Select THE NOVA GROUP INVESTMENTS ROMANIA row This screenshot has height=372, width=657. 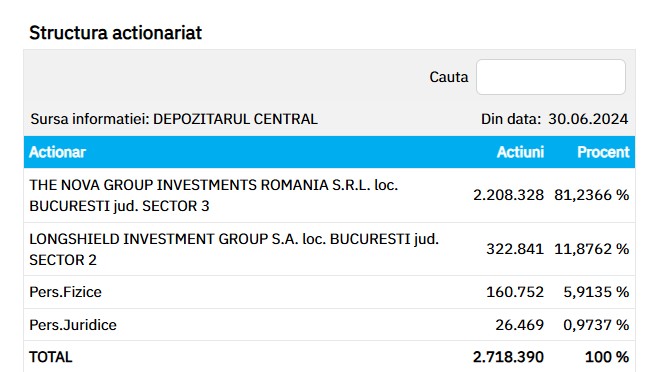[329, 195]
